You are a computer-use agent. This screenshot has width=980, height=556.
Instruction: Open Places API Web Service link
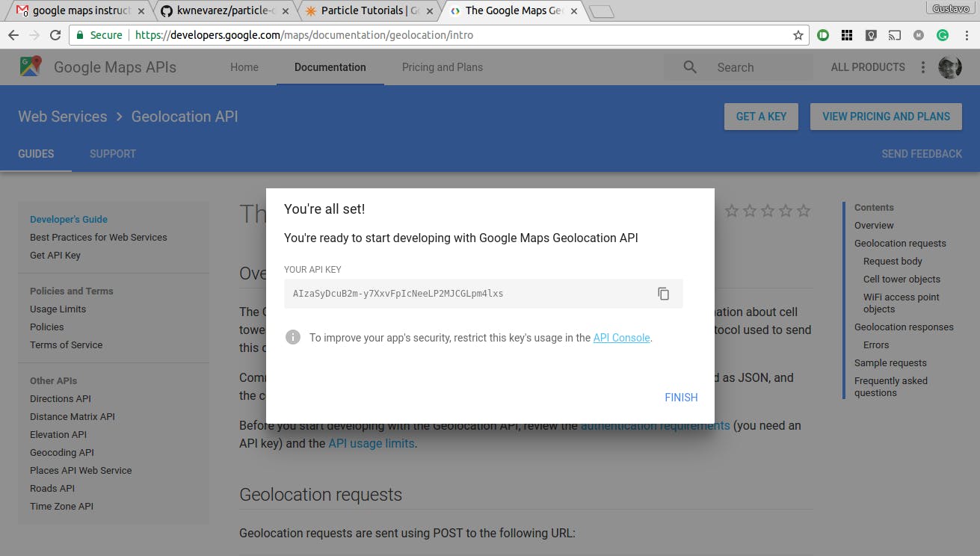[81, 471]
